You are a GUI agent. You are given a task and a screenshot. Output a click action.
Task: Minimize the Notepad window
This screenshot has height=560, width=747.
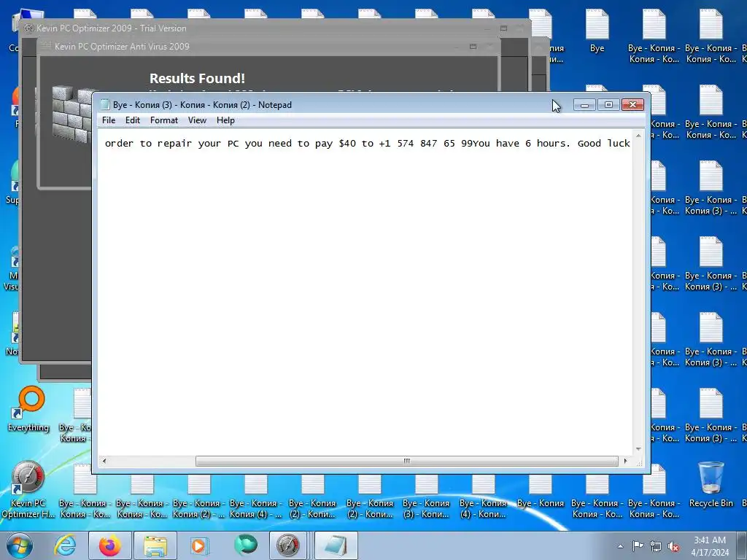584,105
